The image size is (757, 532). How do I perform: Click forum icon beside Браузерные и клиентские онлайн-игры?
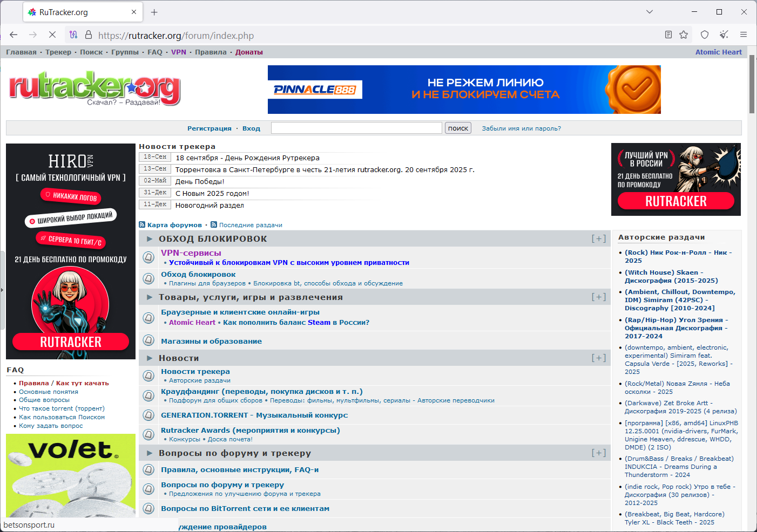point(148,318)
